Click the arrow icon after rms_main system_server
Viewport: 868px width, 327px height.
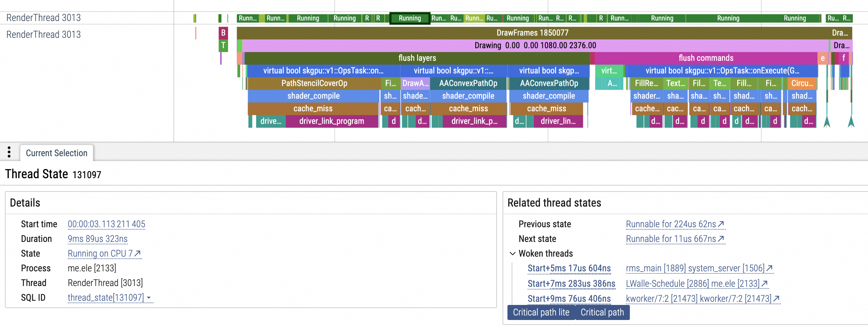pos(769,268)
